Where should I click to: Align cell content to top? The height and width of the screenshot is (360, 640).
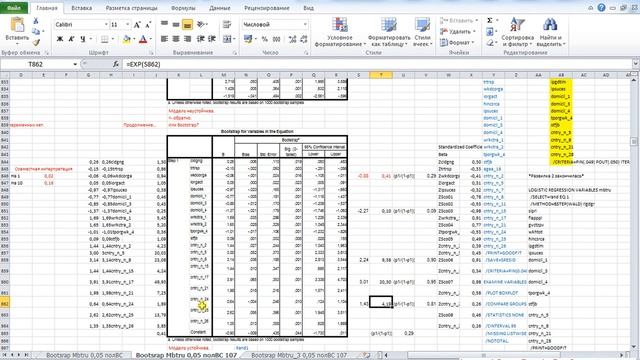[x=164, y=24]
